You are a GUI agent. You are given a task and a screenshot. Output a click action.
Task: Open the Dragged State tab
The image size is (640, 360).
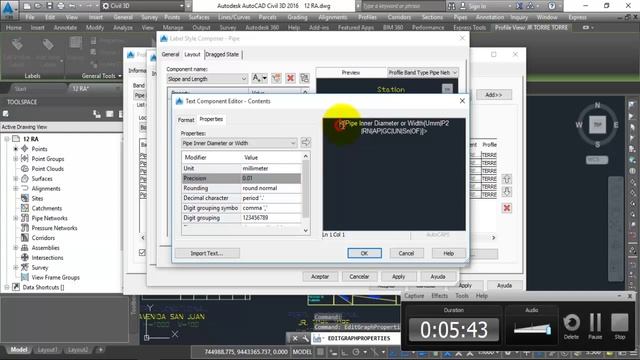point(222,54)
